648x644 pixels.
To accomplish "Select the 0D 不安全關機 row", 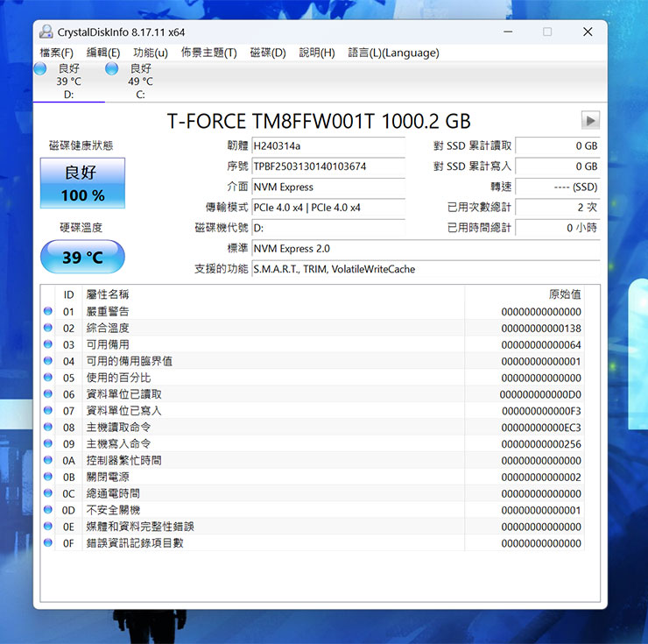I will (x=313, y=510).
